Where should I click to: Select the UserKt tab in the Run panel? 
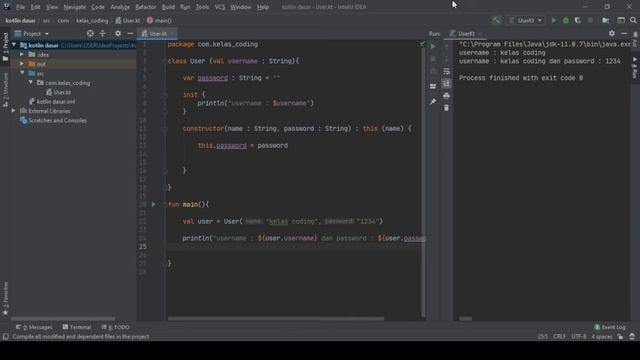(x=466, y=33)
